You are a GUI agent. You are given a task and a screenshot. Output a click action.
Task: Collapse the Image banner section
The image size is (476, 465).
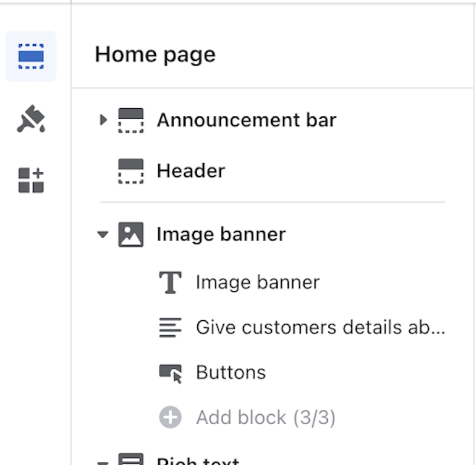tap(103, 235)
